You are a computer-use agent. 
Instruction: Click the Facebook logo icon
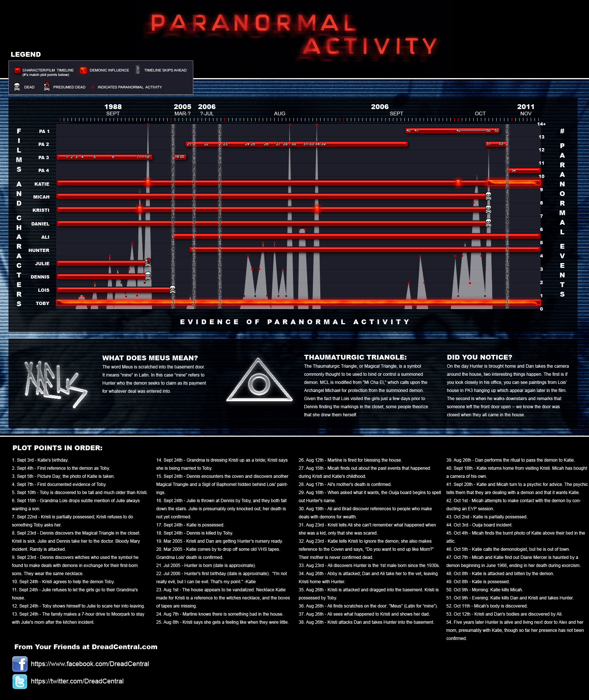(x=20, y=664)
